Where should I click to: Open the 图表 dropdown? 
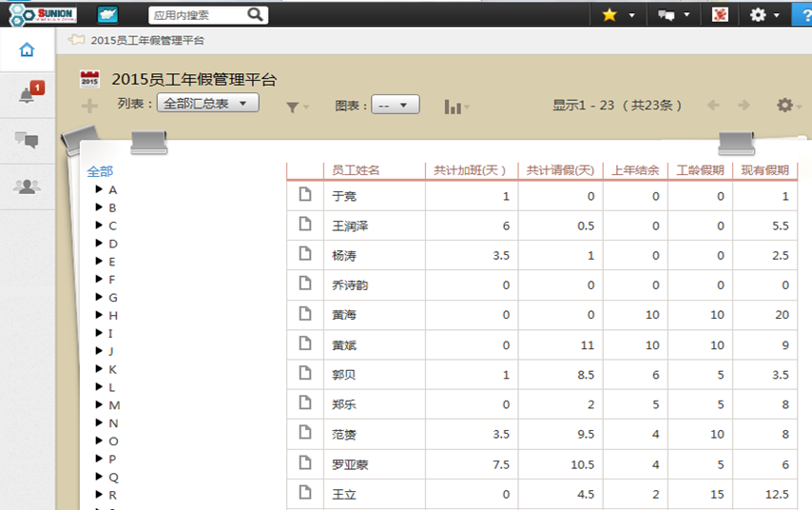(x=396, y=106)
